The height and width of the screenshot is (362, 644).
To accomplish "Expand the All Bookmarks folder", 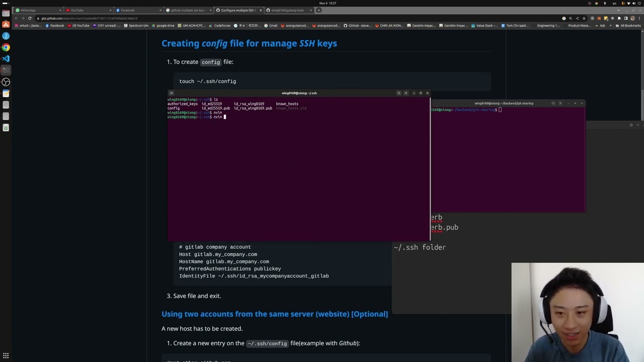I will pos(628,26).
